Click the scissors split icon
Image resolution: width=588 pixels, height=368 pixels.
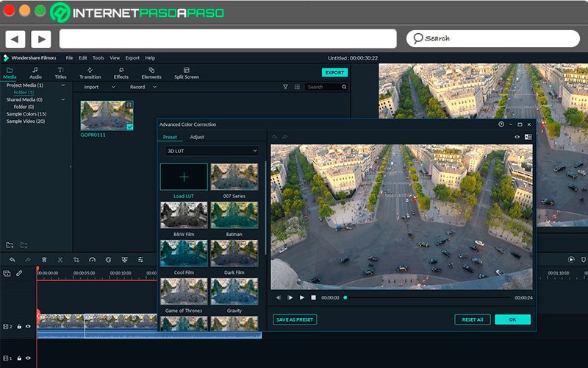60,260
